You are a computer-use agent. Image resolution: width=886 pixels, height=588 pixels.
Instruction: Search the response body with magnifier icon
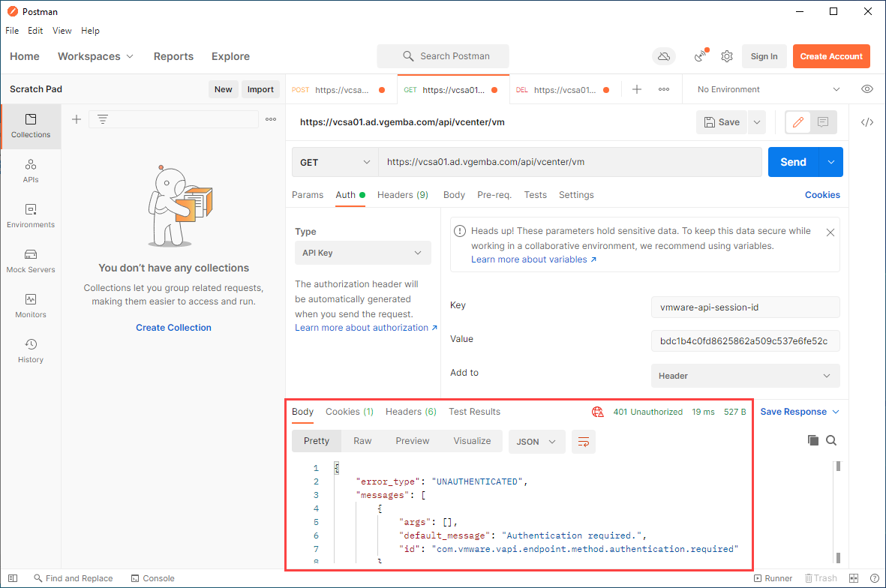point(830,440)
